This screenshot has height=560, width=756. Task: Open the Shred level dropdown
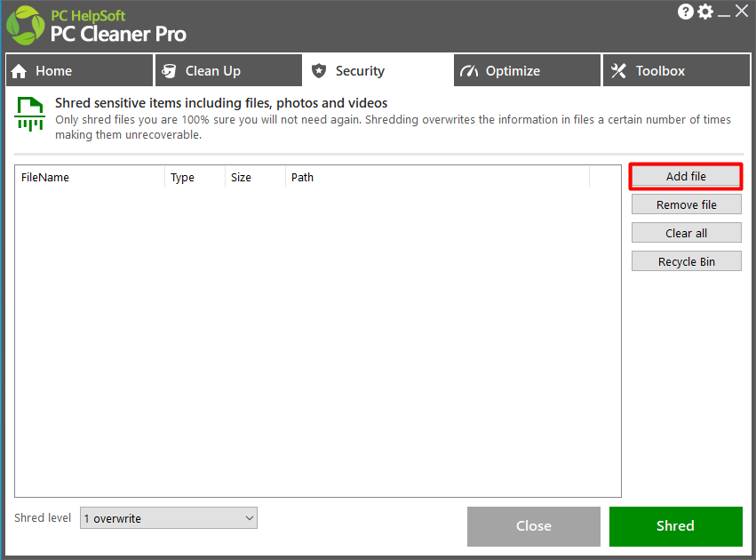coord(169,518)
